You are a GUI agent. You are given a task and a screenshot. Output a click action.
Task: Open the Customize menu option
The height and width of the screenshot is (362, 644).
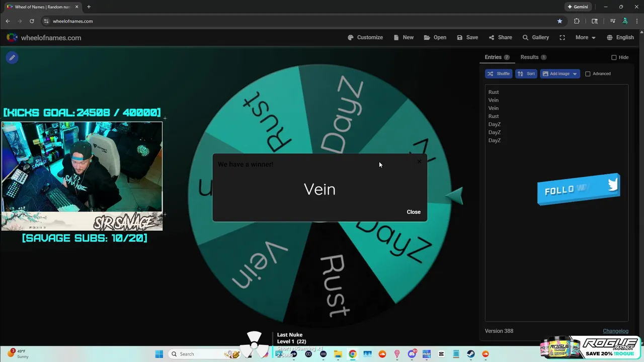click(x=365, y=38)
